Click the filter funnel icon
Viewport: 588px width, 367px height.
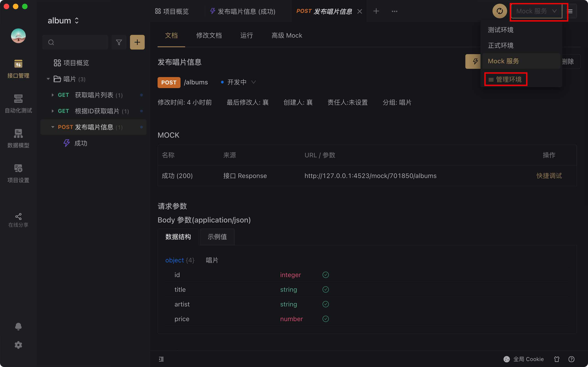click(x=119, y=42)
